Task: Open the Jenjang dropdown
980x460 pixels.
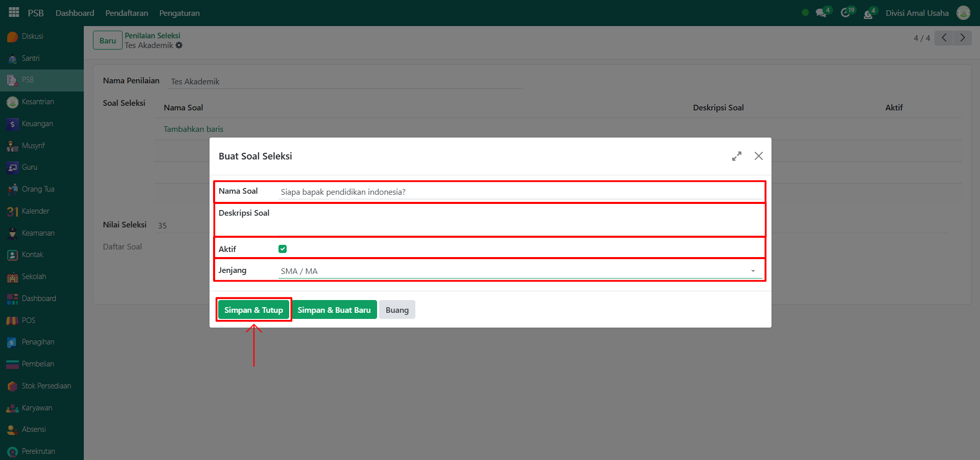Action: [x=520, y=271]
